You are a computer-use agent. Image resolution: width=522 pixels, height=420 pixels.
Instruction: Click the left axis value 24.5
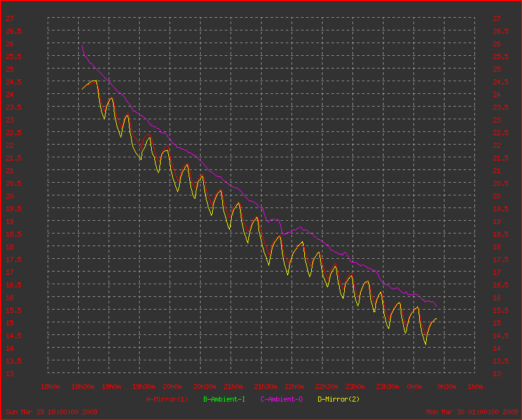pos(13,82)
